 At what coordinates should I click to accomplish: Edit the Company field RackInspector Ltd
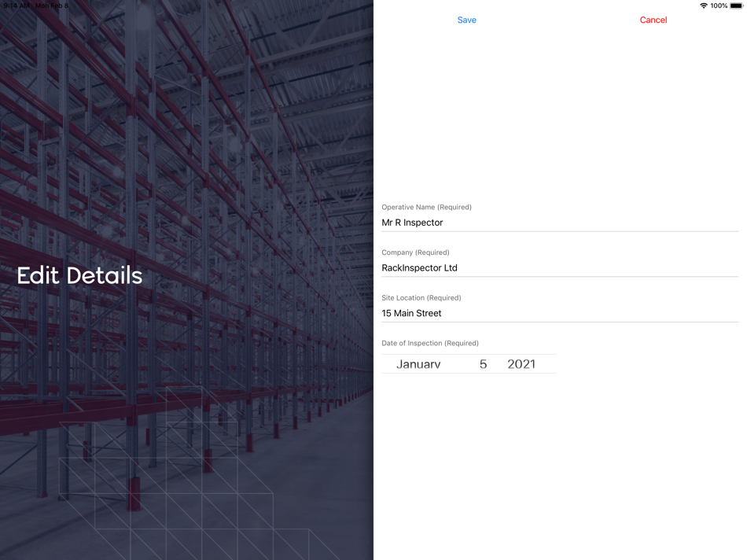560,268
